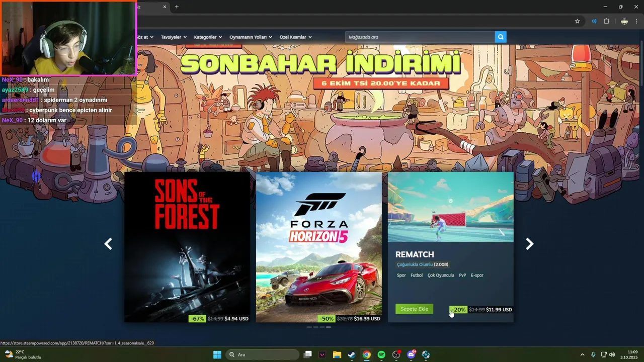
Task: Select the E-spor tag
Action: tap(477, 276)
